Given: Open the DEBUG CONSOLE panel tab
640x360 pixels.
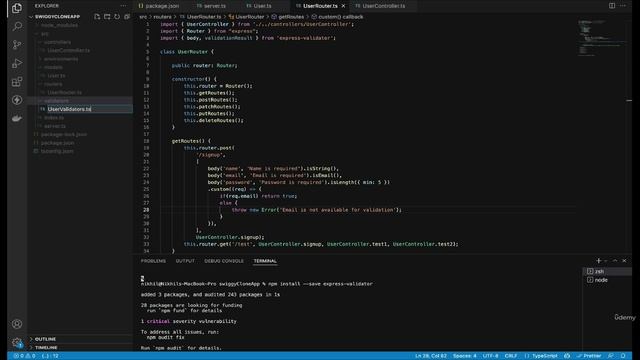Looking at the screenshot, I should point(224,261).
